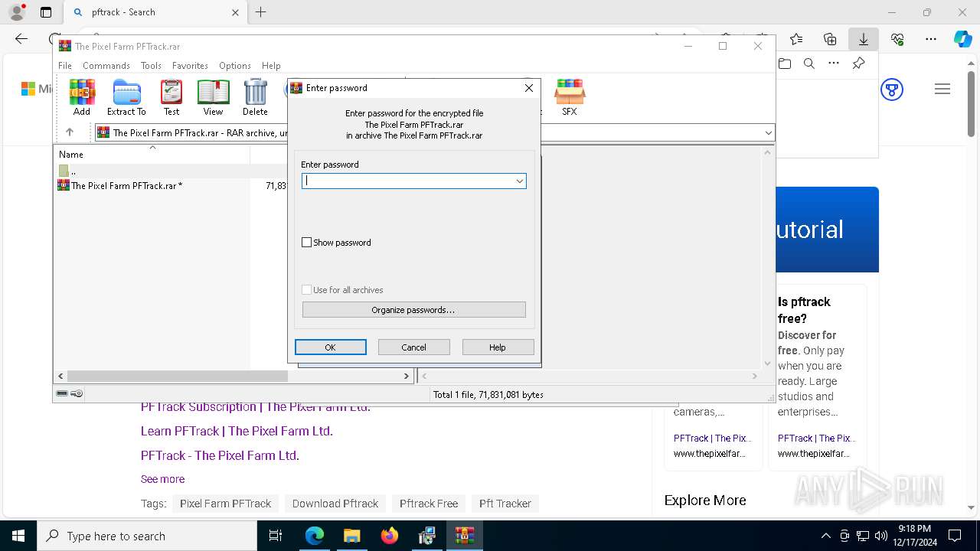The width and height of the screenshot is (980, 551).
Task: Click the SFX toolbar icon
Action: click(x=570, y=97)
